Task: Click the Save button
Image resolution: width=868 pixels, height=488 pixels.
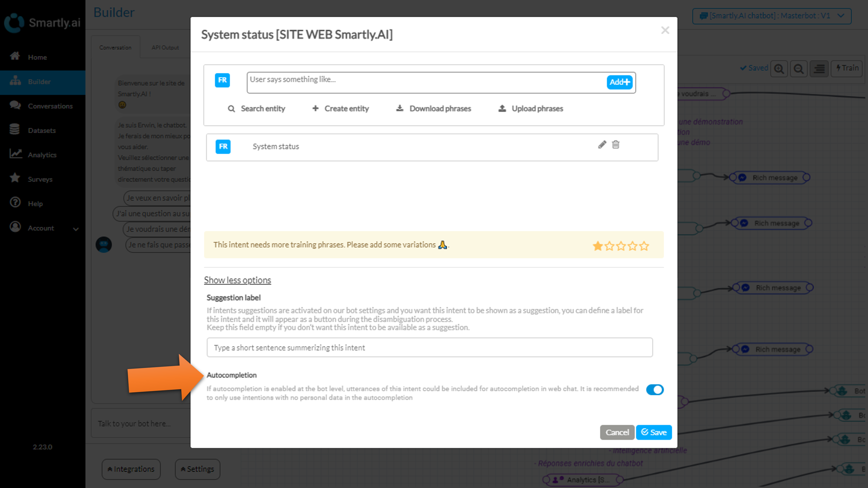Action: tap(654, 432)
